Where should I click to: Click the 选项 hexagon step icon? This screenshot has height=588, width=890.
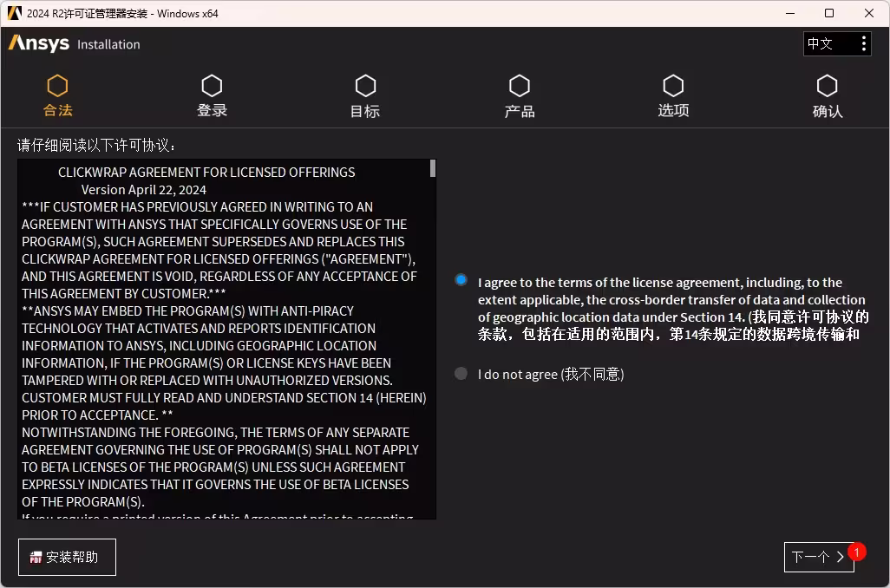pyautogui.click(x=673, y=86)
